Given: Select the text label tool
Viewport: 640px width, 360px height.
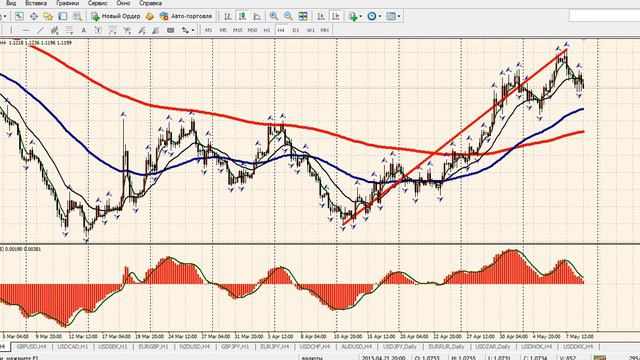Looking at the screenshot, I should tap(98, 30).
